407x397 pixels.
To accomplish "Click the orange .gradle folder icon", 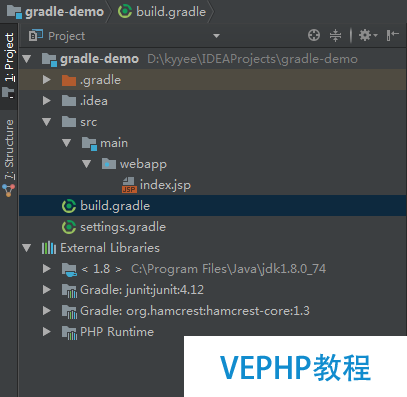I will [69, 80].
